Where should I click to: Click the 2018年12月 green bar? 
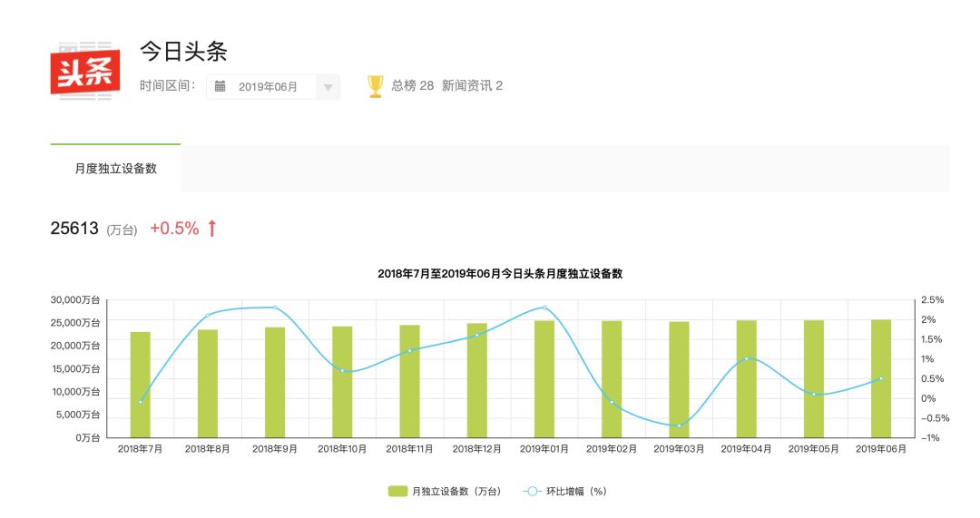click(x=477, y=380)
